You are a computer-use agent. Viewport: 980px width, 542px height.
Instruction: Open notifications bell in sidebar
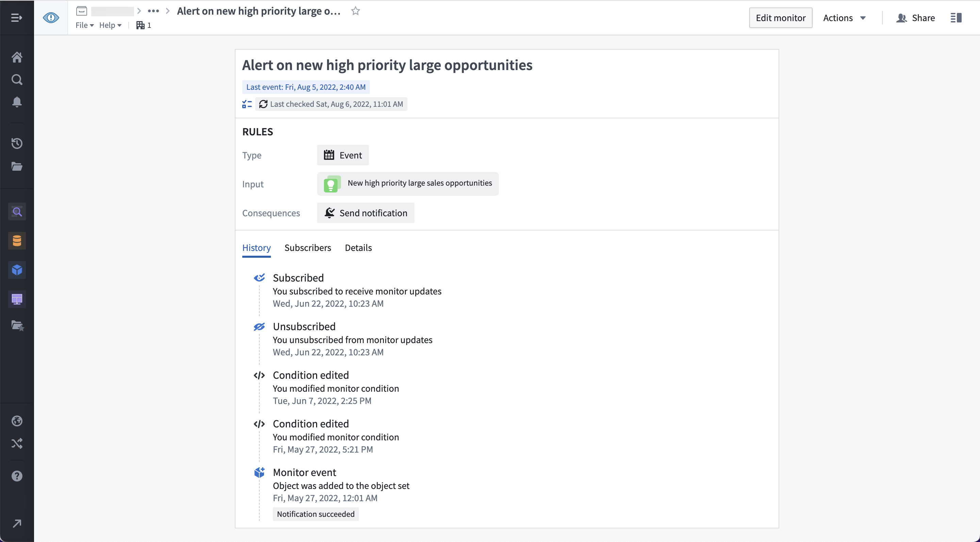(x=17, y=102)
